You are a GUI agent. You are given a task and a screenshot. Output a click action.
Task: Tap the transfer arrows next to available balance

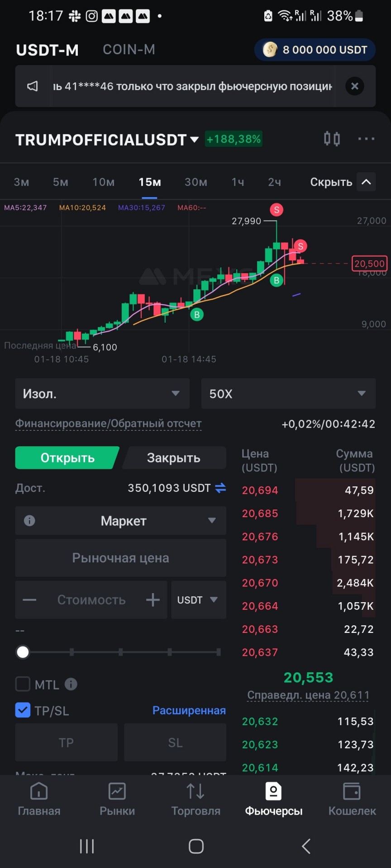click(x=220, y=488)
